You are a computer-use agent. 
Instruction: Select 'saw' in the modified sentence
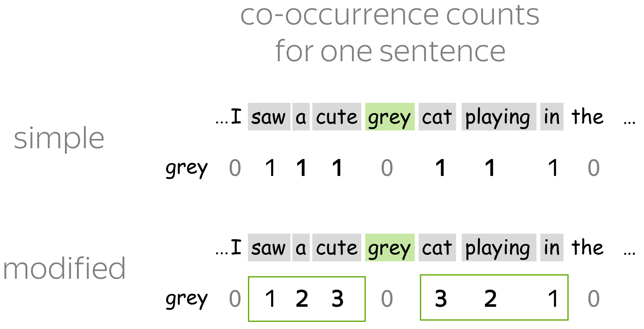[x=269, y=247]
